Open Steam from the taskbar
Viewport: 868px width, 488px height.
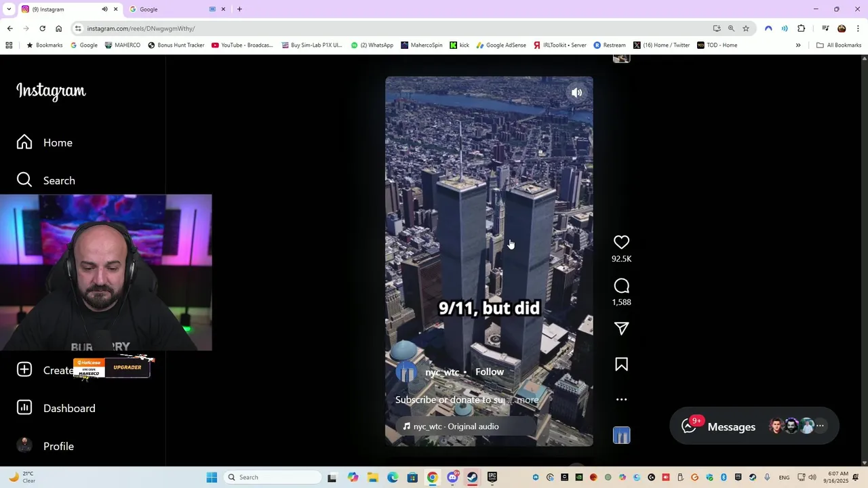pos(473,477)
